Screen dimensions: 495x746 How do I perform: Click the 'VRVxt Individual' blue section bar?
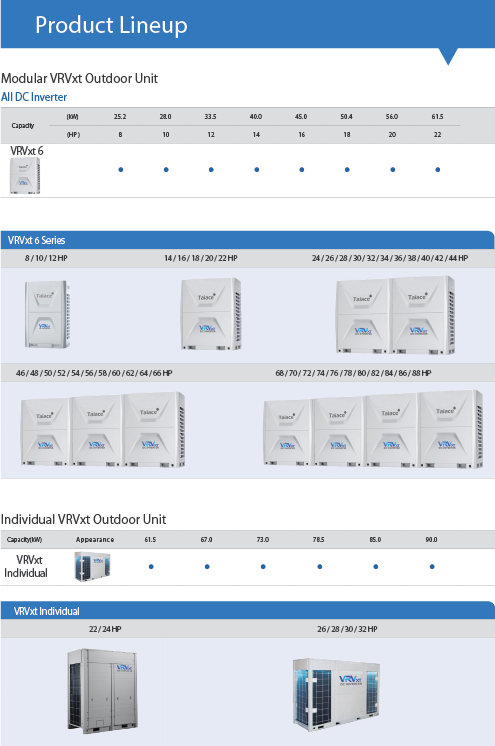click(x=248, y=610)
